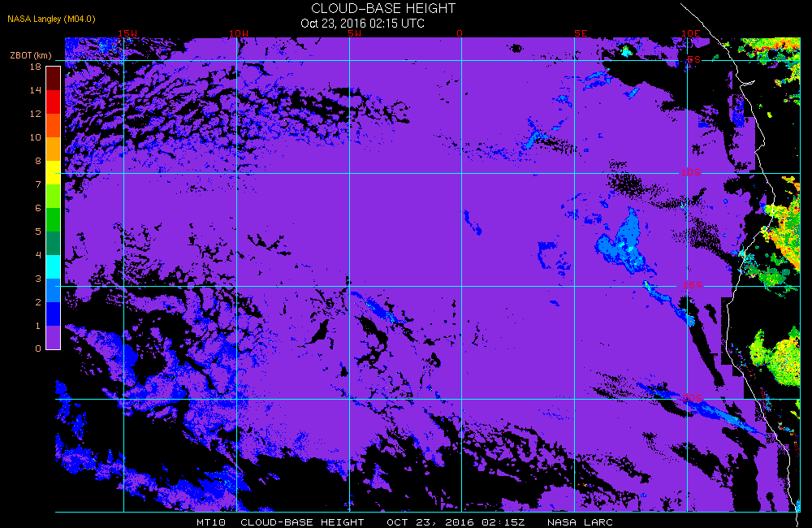Click the 0 longitude label at top
This screenshot has height=528, width=812.
(460, 33)
